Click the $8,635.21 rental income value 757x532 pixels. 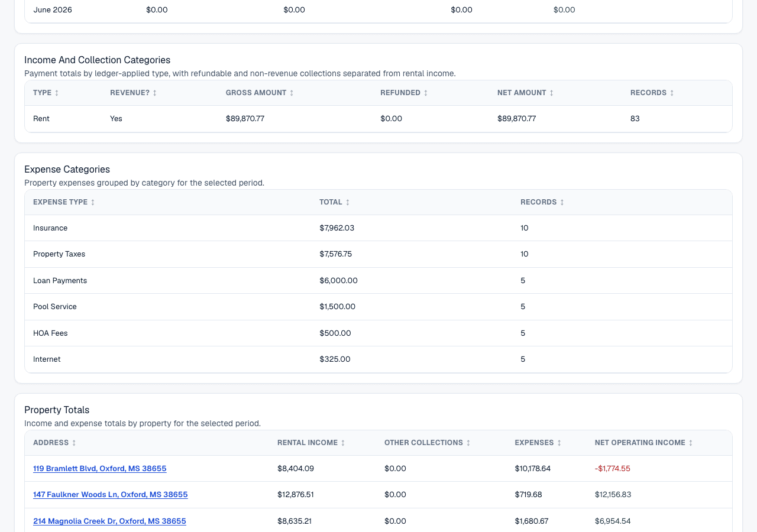coord(295,521)
